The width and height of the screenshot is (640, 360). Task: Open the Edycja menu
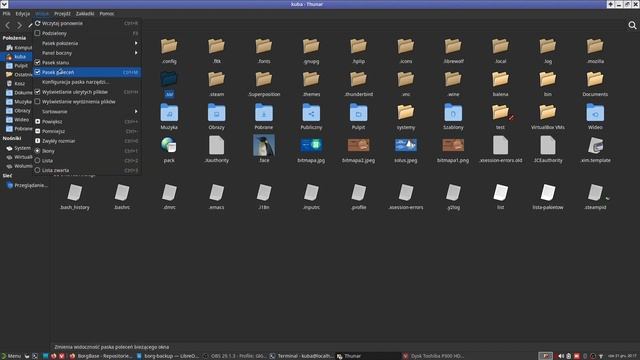[23, 13]
